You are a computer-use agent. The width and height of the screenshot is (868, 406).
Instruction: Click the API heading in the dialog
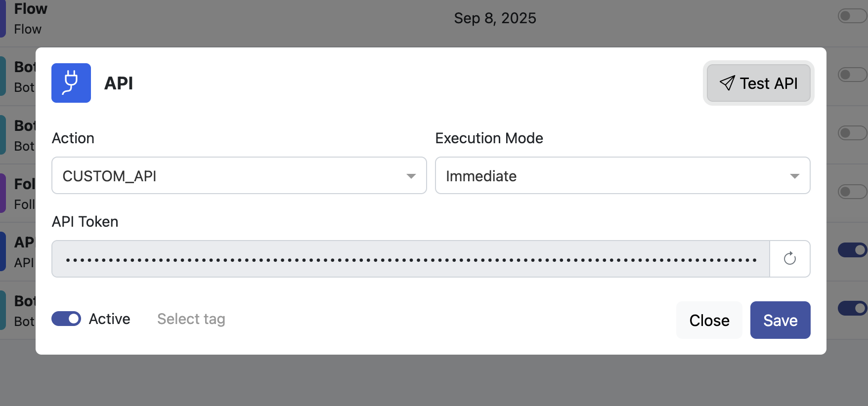(x=119, y=83)
